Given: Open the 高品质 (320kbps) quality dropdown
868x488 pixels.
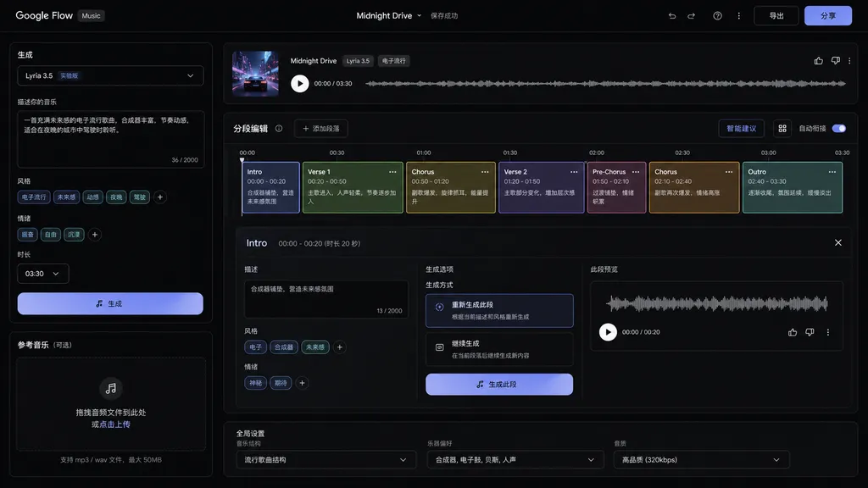Looking at the screenshot, I should 701,460.
